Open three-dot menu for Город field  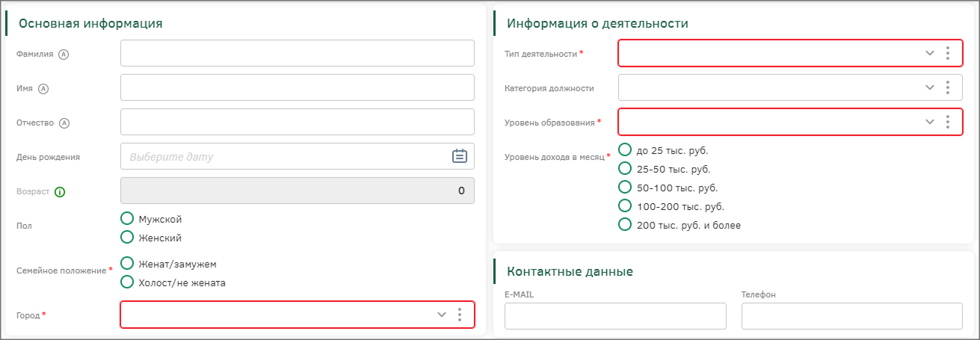(459, 315)
